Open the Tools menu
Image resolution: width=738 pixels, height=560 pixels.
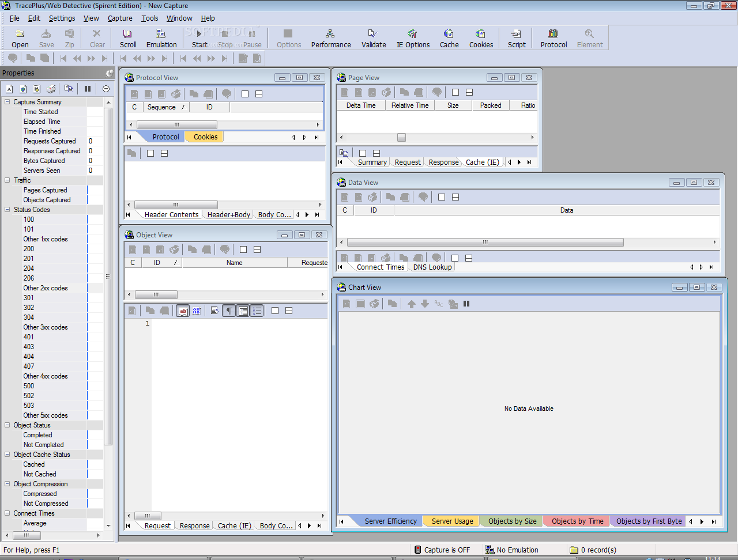pyautogui.click(x=150, y=18)
